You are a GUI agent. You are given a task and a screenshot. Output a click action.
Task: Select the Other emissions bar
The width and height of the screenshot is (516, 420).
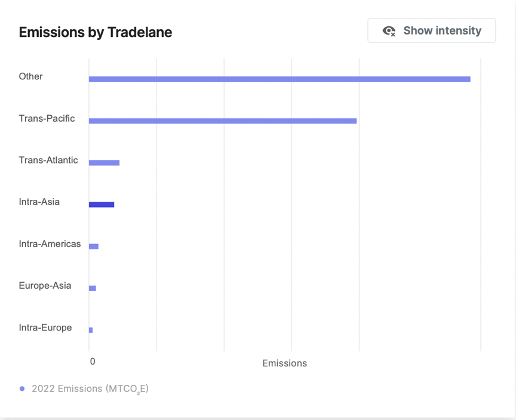tap(279, 79)
